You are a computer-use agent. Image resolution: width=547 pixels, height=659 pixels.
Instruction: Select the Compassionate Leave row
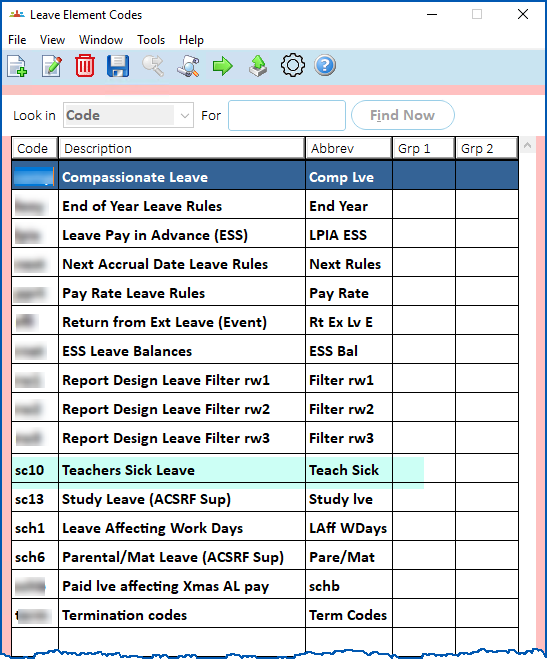coord(265,176)
